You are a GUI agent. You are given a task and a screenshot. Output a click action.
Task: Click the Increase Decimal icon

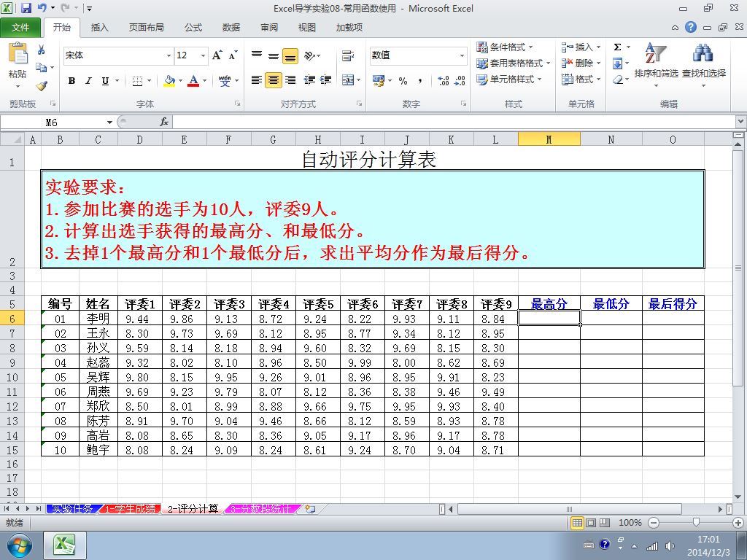pyautogui.click(x=443, y=80)
